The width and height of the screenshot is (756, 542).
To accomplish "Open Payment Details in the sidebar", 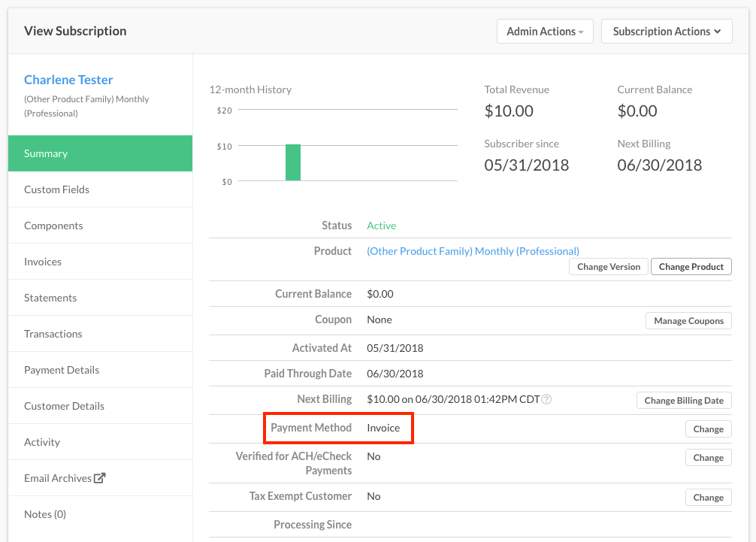I will tap(62, 370).
